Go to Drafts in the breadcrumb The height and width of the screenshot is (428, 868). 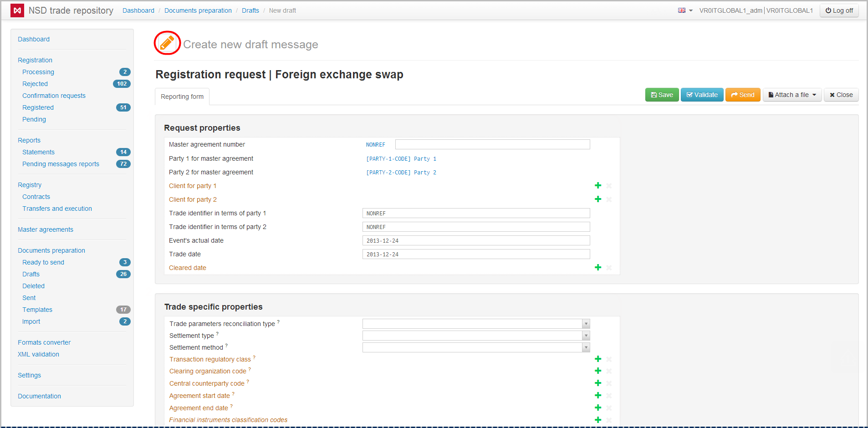[x=250, y=10]
